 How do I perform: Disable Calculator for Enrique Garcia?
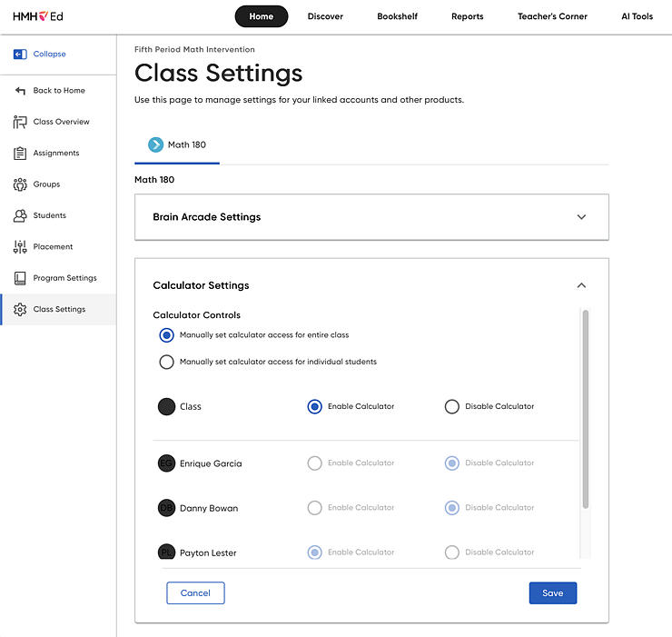[451, 463]
